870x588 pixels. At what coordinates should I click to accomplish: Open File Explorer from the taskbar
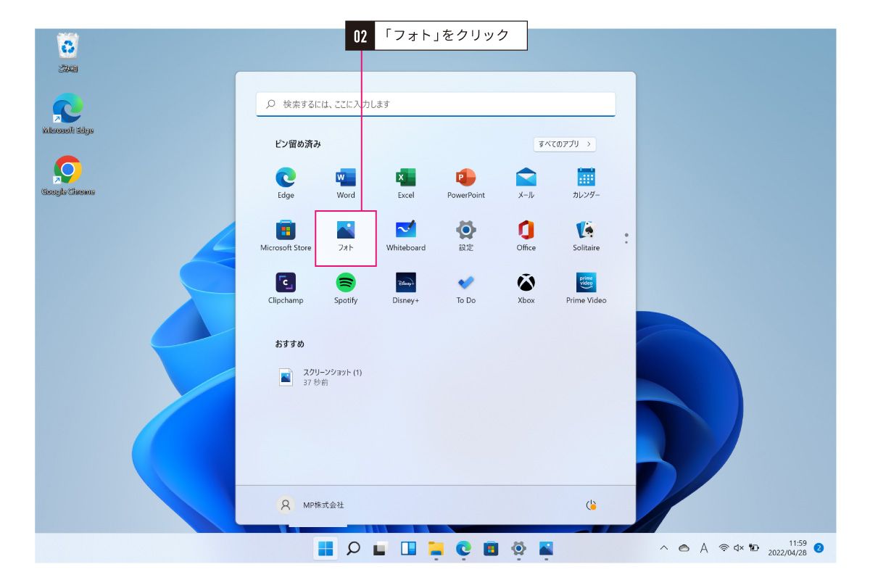[x=436, y=549]
